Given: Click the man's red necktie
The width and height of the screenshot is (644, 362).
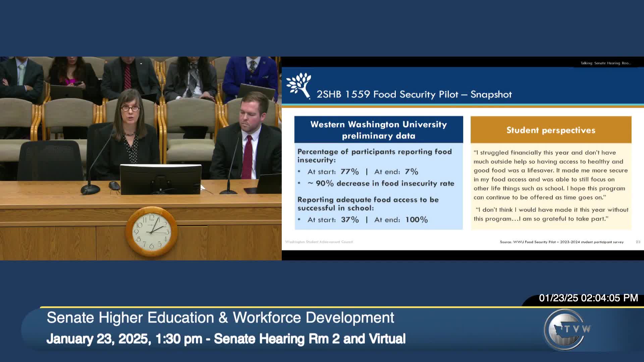Looking at the screenshot, I should tap(248, 156).
